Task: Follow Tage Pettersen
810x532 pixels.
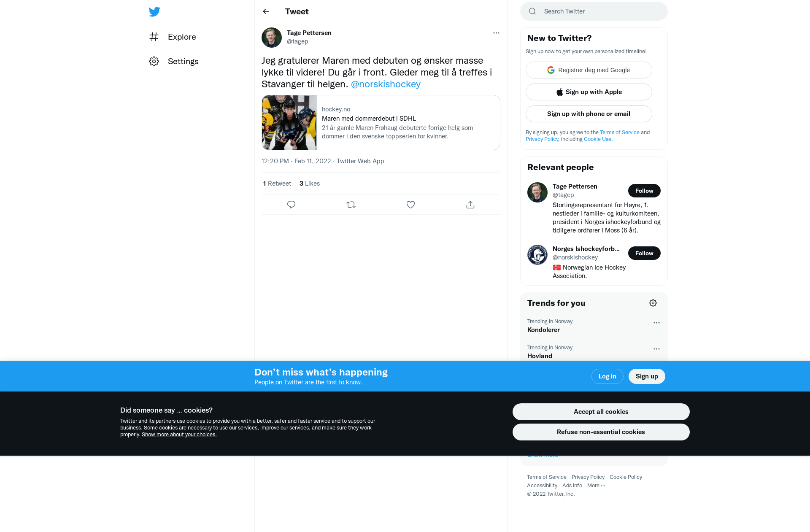Action: (x=644, y=191)
